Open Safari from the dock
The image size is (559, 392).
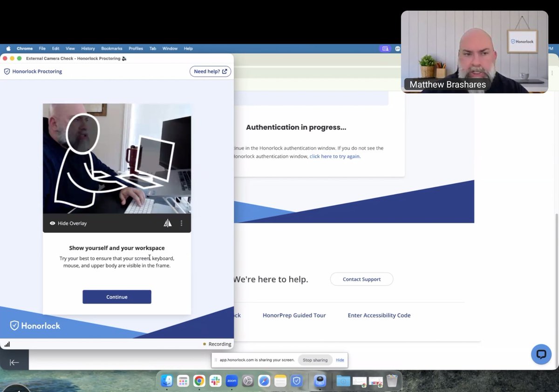264,381
